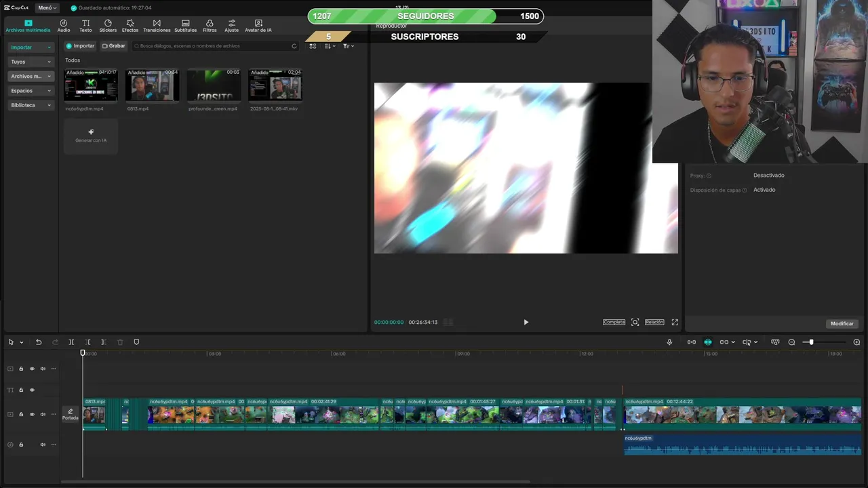
Task: Click the horizontal timeline scrollbar
Action: [x=295, y=482]
